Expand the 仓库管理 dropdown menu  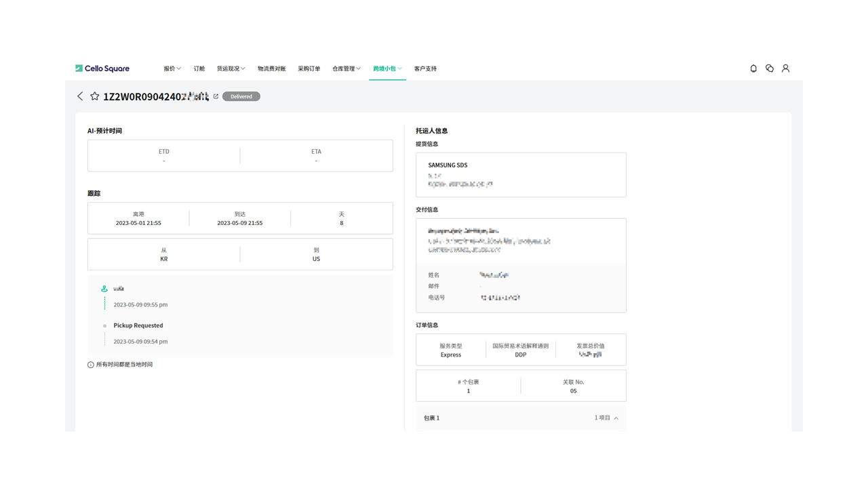click(347, 68)
